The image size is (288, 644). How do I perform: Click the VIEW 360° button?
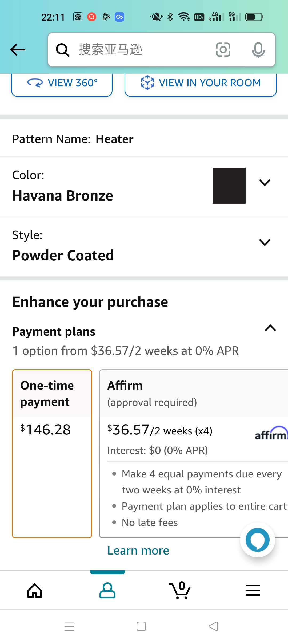coord(62,83)
